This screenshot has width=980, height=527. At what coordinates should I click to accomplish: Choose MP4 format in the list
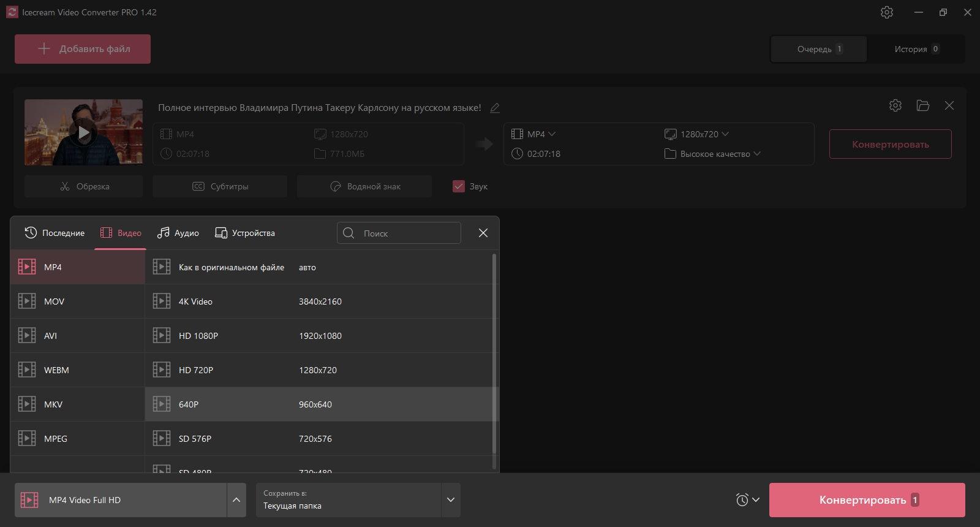pyautogui.click(x=78, y=267)
